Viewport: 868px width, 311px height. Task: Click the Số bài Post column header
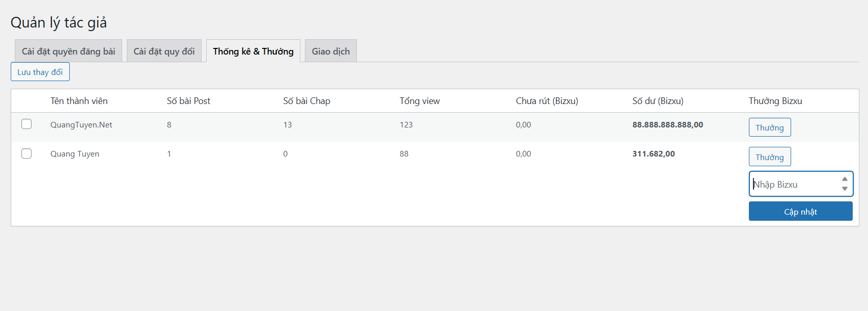[188, 101]
